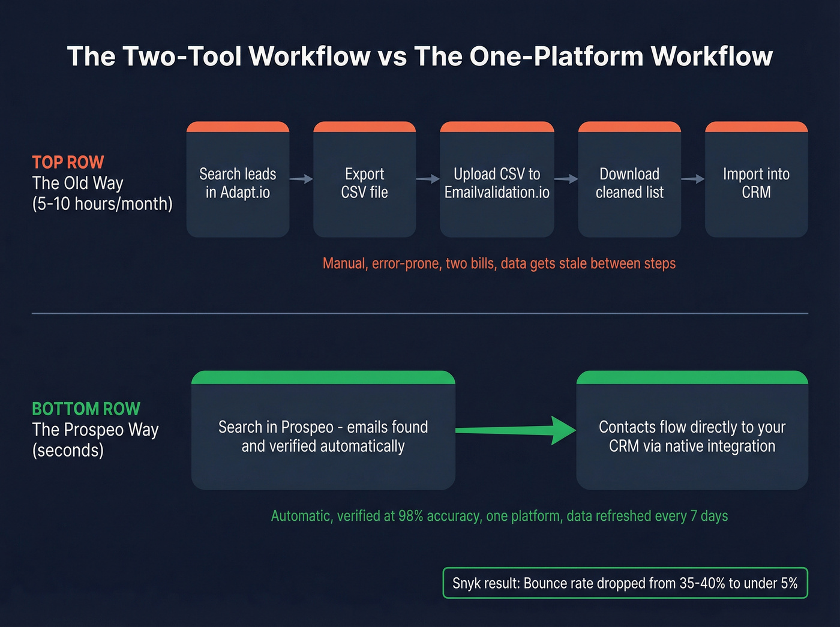
Task: Click the horizontal divider line between rows
Action: [420, 314]
